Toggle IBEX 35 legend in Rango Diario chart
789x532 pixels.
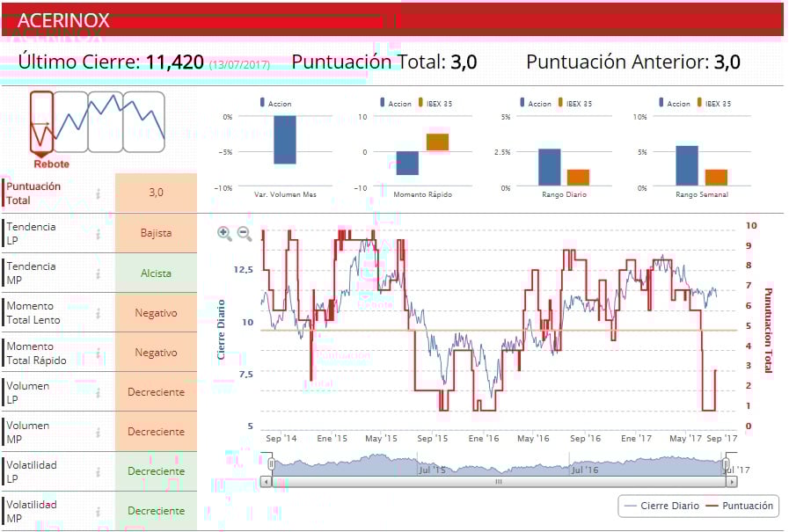pos(575,103)
